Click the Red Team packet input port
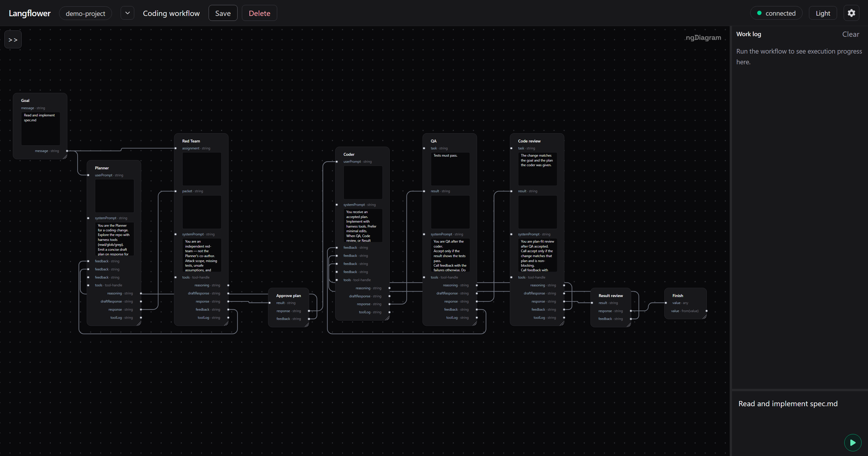 176,191
